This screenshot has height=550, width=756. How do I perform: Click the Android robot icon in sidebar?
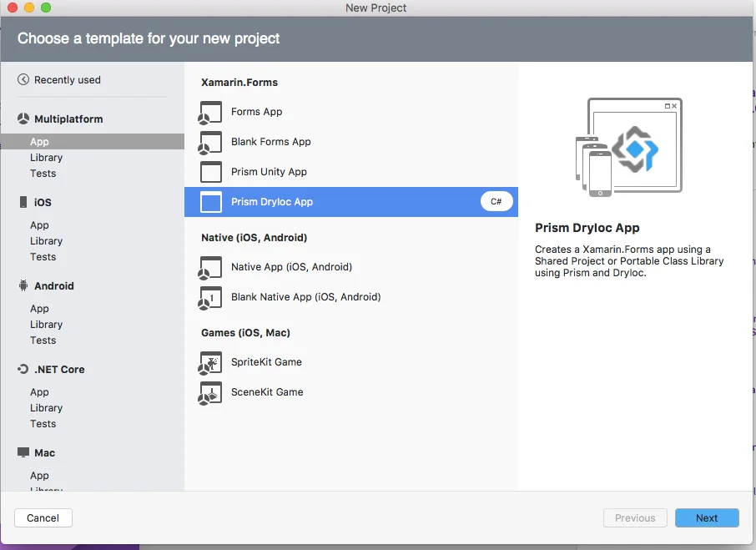click(23, 285)
